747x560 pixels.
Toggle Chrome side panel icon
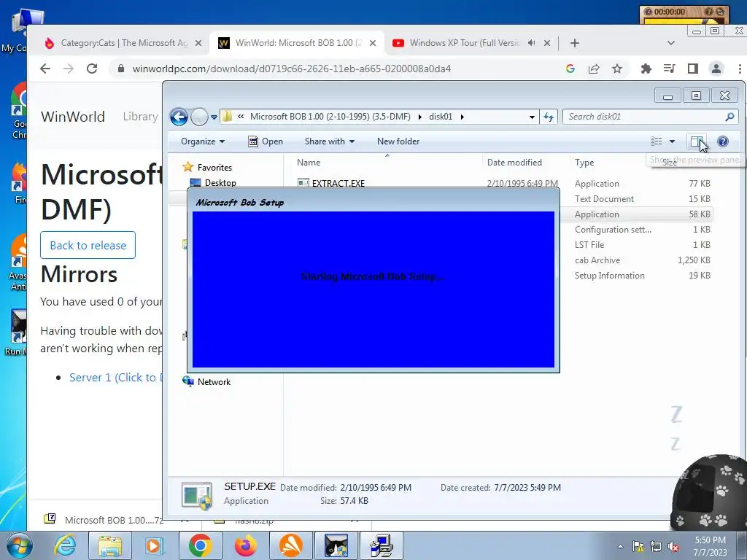693,69
